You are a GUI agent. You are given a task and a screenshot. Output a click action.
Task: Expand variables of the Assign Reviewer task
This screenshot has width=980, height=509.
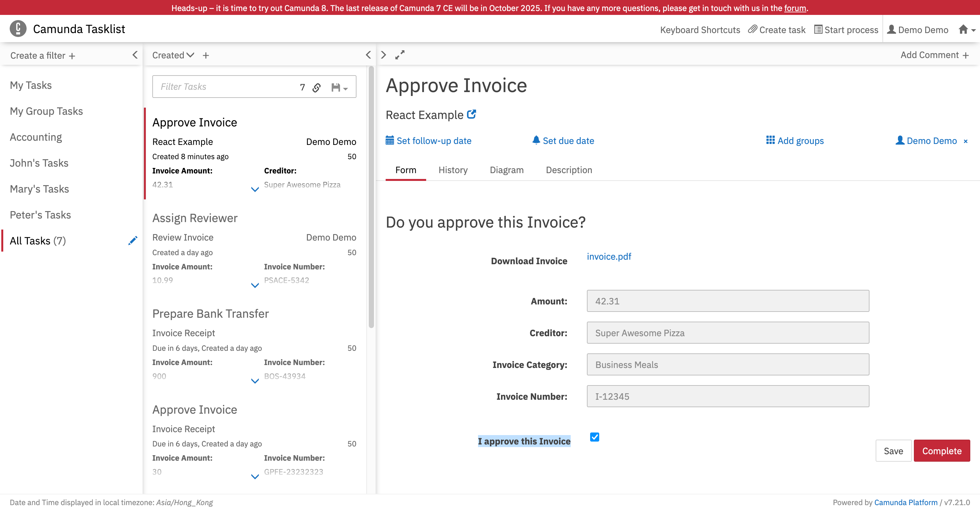[255, 285]
